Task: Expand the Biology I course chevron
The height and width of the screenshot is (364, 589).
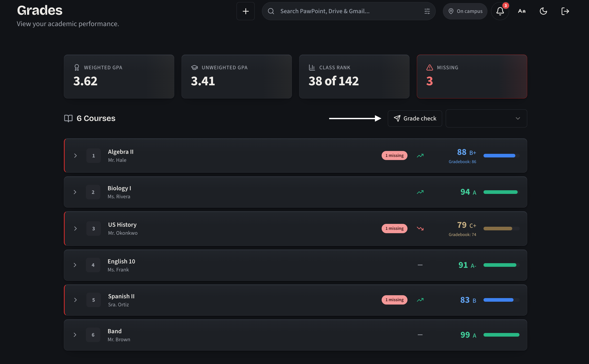Action: click(75, 192)
